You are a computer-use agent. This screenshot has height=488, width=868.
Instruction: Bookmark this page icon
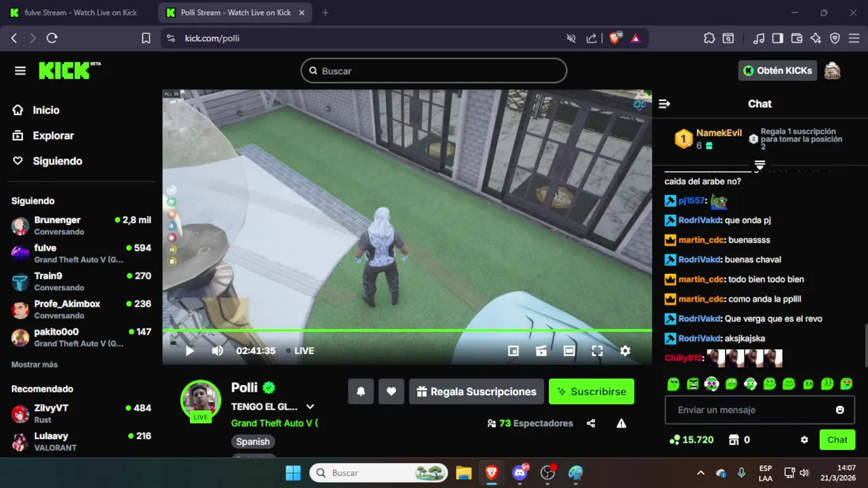coord(146,38)
